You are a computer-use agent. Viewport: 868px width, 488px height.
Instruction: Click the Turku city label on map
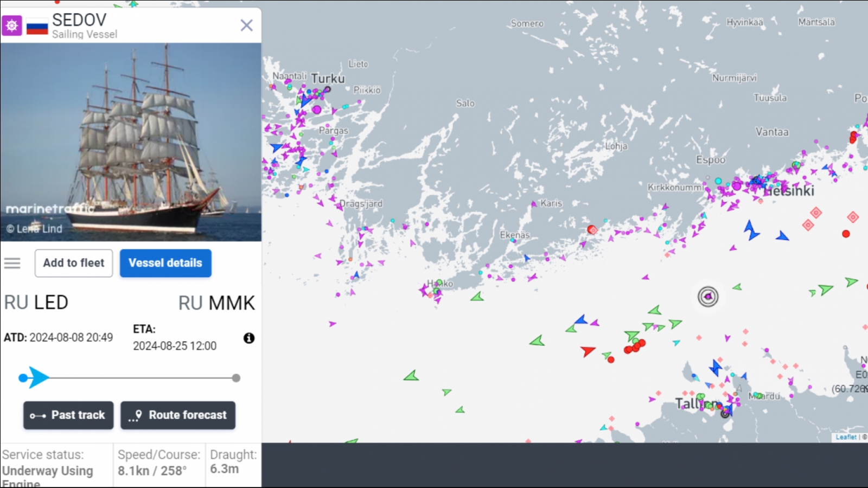328,79
